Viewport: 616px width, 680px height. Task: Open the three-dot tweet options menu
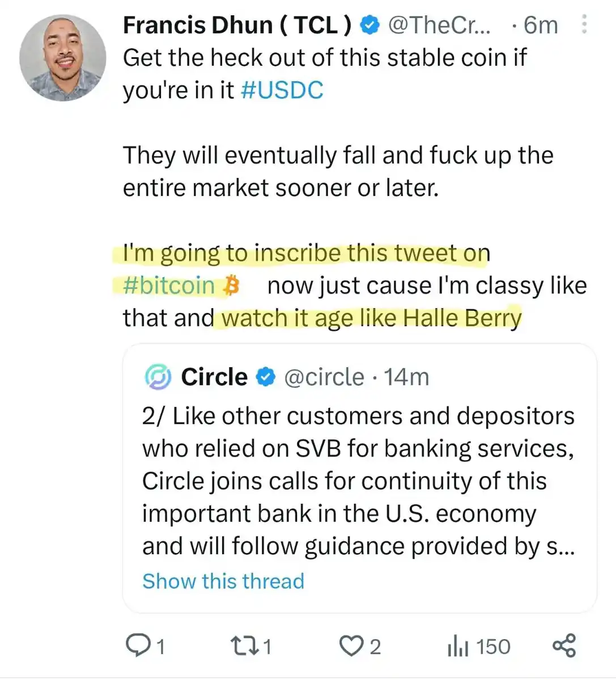tap(584, 24)
